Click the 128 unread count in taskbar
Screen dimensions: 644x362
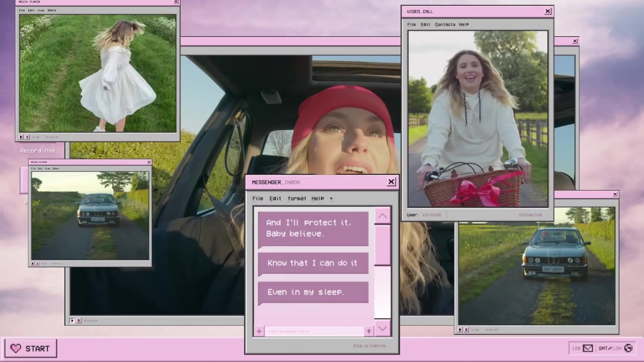577,348
